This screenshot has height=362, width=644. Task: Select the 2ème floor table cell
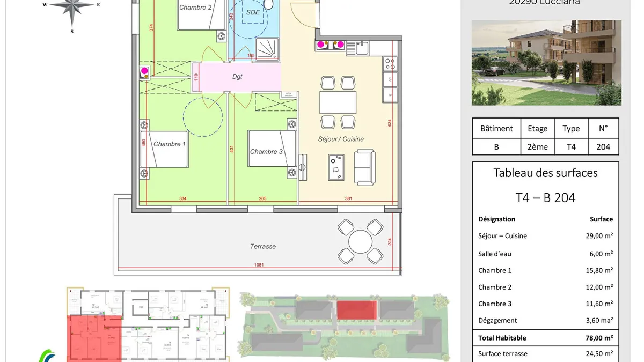[x=537, y=146]
